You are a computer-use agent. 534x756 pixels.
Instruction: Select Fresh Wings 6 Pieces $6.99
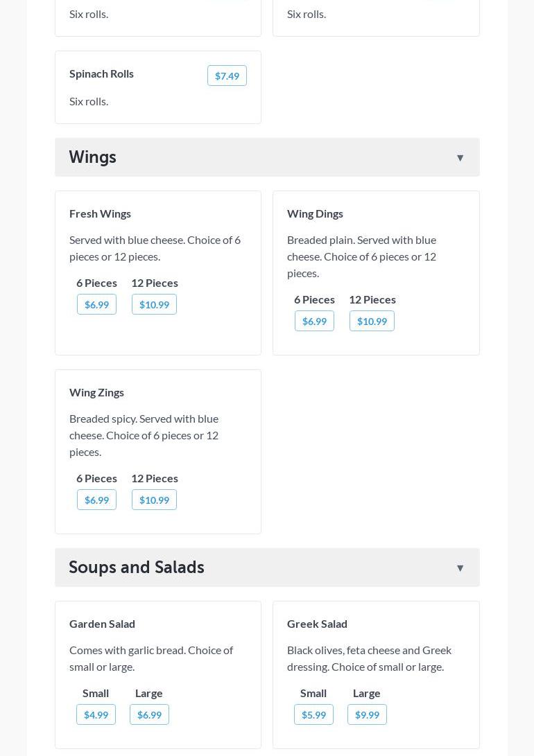point(96,304)
